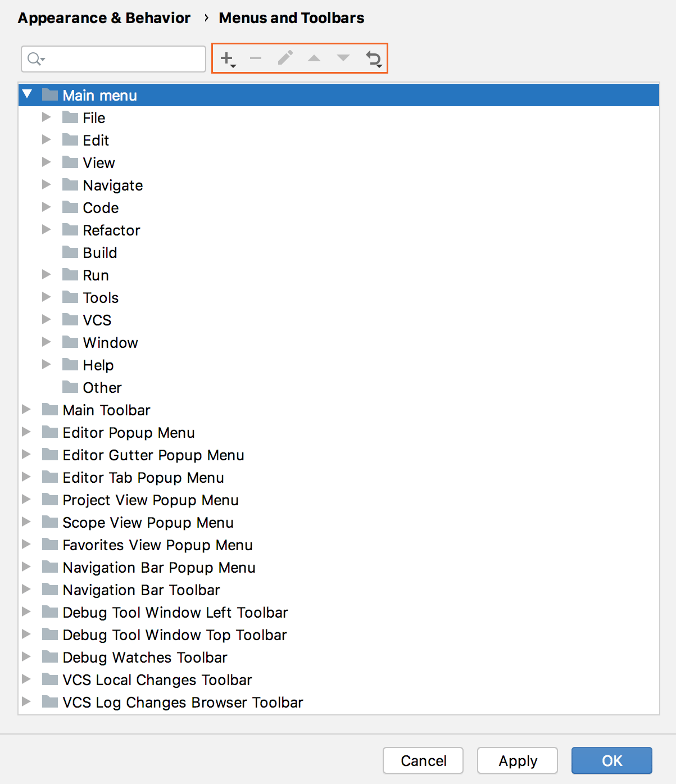
Task: Click the Main menu folder icon
Action: 49,94
